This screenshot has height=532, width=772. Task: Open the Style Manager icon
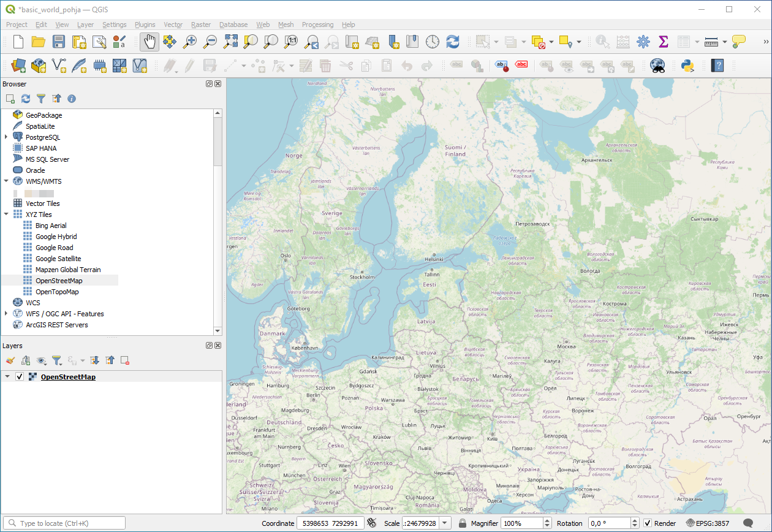(x=119, y=42)
